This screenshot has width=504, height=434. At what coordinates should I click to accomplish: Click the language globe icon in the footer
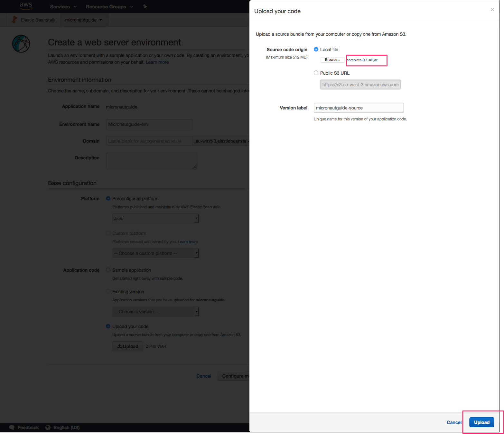pyautogui.click(x=48, y=428)
